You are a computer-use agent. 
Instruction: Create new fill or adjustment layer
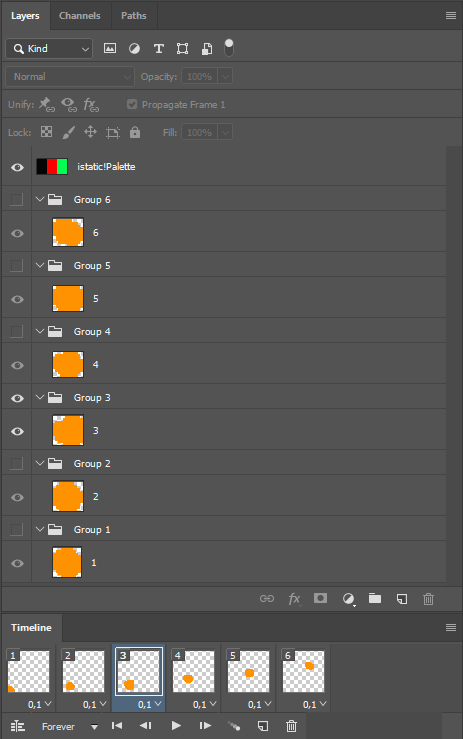348,599
